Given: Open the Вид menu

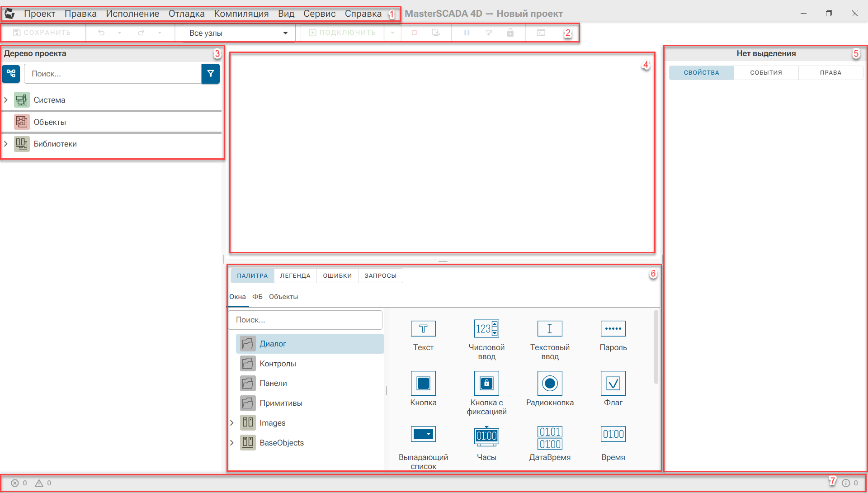Looking at the screenshot, I should coord(286,14).
